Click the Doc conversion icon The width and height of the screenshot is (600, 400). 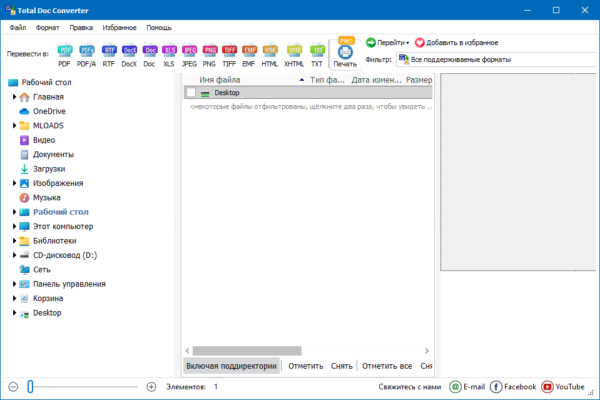coord(150,50)
